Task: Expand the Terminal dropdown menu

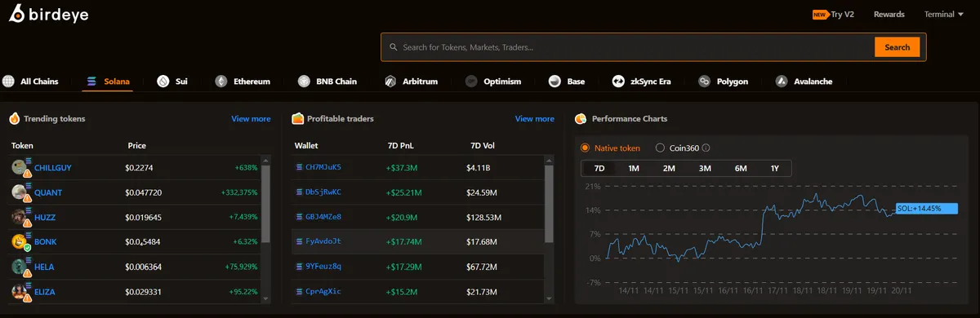Action: pos(944,14)
